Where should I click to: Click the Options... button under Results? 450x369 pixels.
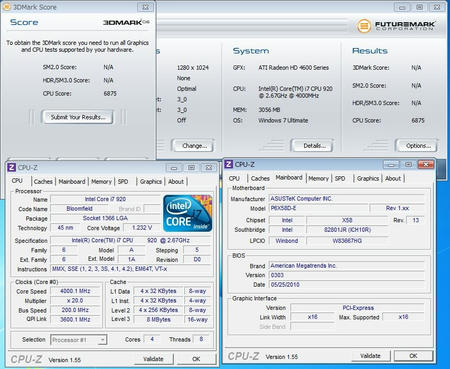pos(418,146)
